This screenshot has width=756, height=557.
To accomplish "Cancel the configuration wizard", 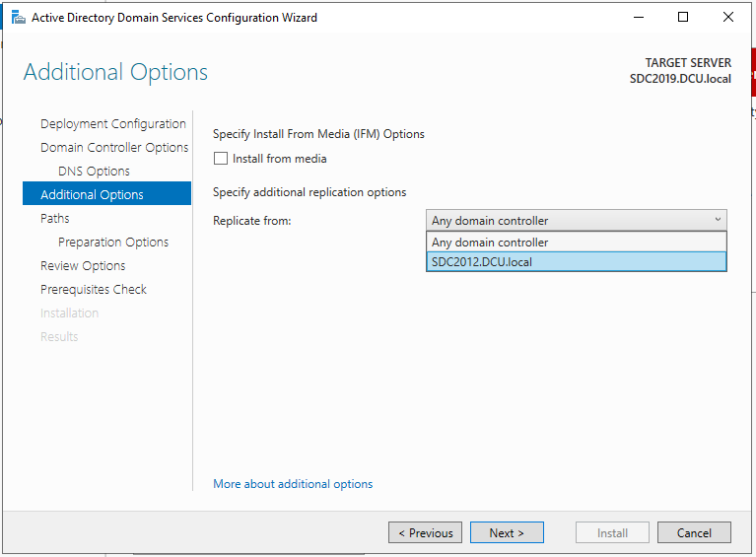I will click(694, 533).
